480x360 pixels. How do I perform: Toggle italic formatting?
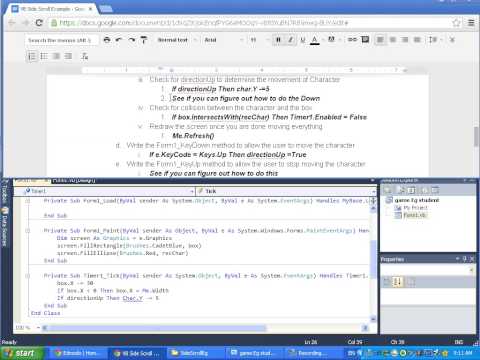tap(290, 40)
